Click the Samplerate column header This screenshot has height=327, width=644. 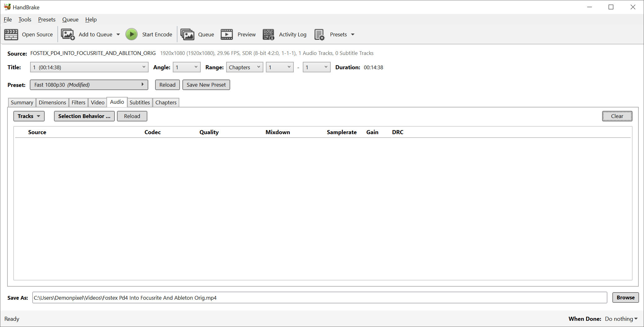coord(342,132)
